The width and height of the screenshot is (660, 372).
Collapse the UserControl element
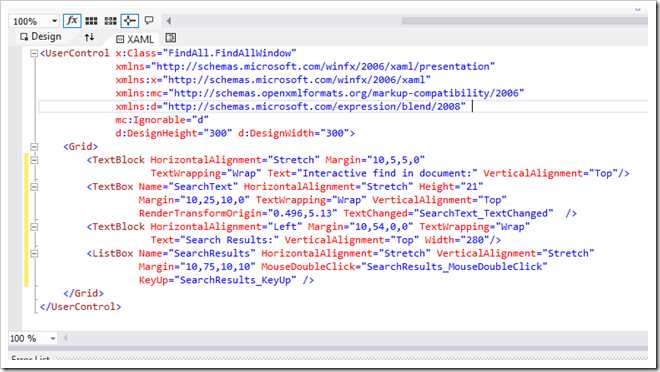34,53
